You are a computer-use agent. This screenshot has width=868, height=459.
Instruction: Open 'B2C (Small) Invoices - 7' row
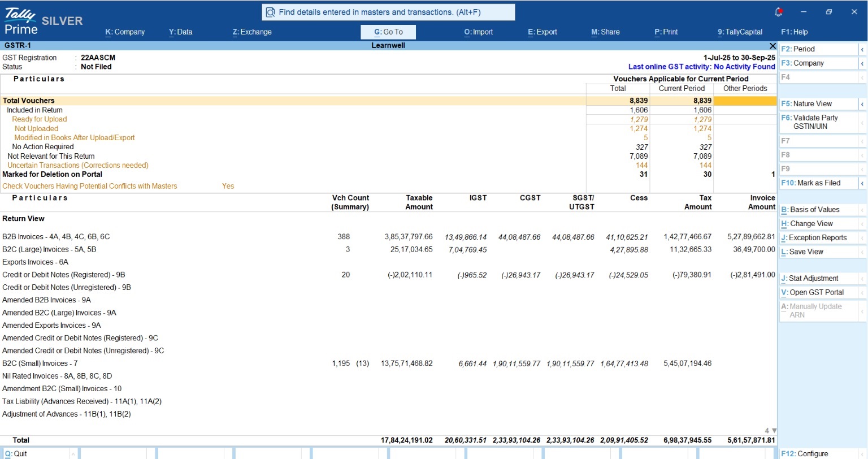coord(388,363)
